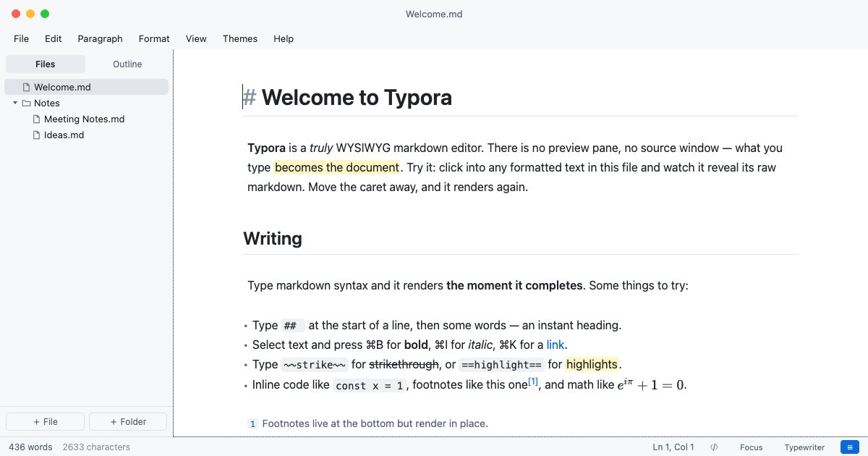Click the inline code 'const x = 1'
The width and height of the screenshot is (868, 456).
click(x=371, y=385)
